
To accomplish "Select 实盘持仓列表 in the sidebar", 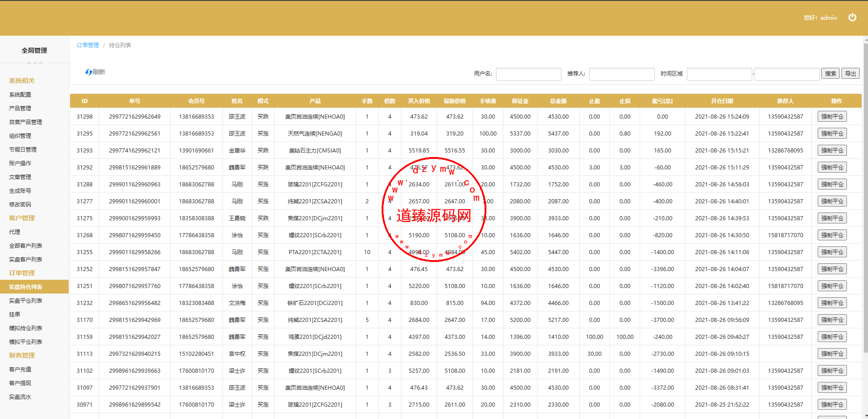I will click(34, 287).
